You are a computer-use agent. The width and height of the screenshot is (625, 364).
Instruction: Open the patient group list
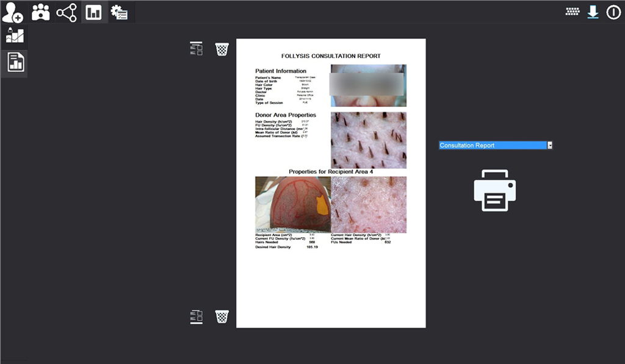point(40,12)
